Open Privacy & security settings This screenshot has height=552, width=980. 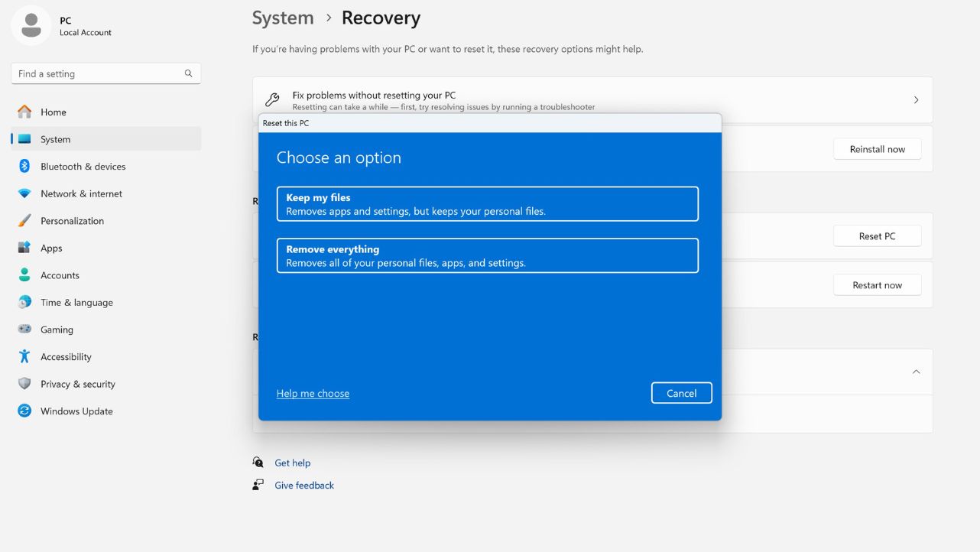click(x=106, y=384)
